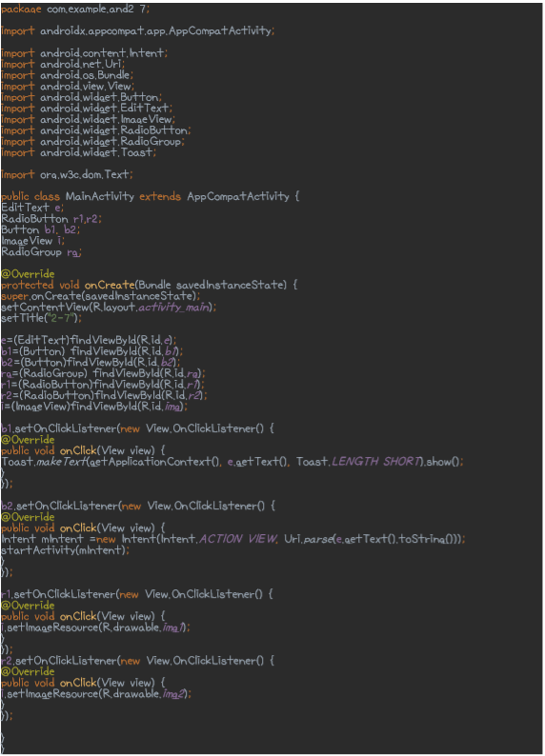The height and width of the screenshot is (756, 545).
Task: Click the b2.setOnClickListener line
Action: [x=138, y=507]
